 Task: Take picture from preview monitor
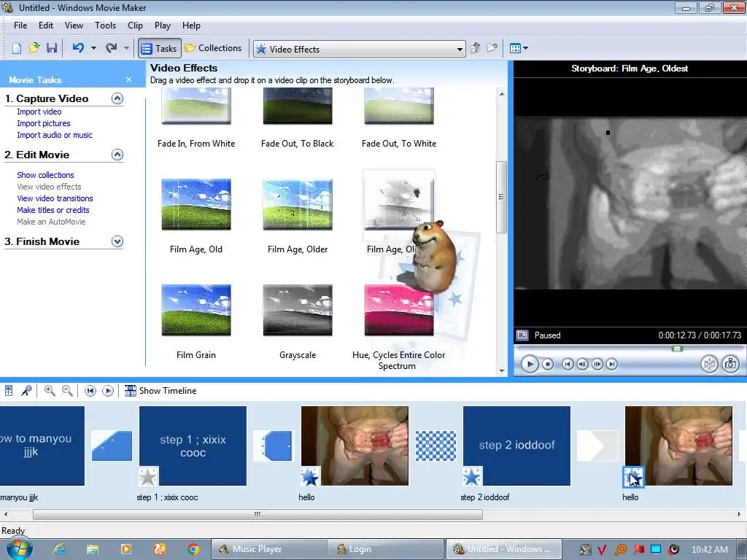coord(730,365)
